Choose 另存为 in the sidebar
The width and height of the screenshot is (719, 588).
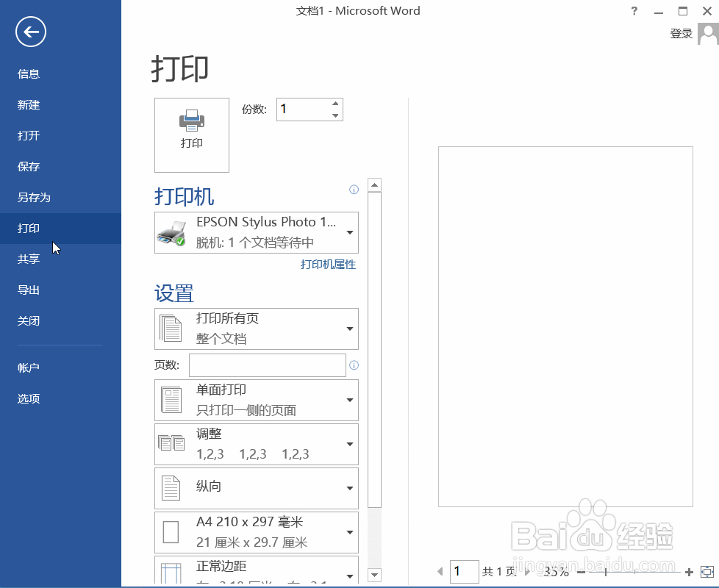pos(34,198)
